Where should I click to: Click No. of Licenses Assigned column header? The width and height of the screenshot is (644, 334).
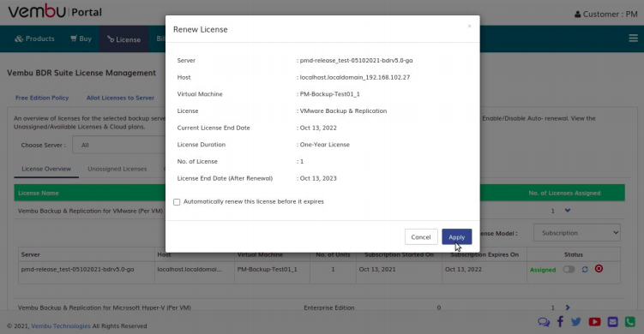(564, 193)
